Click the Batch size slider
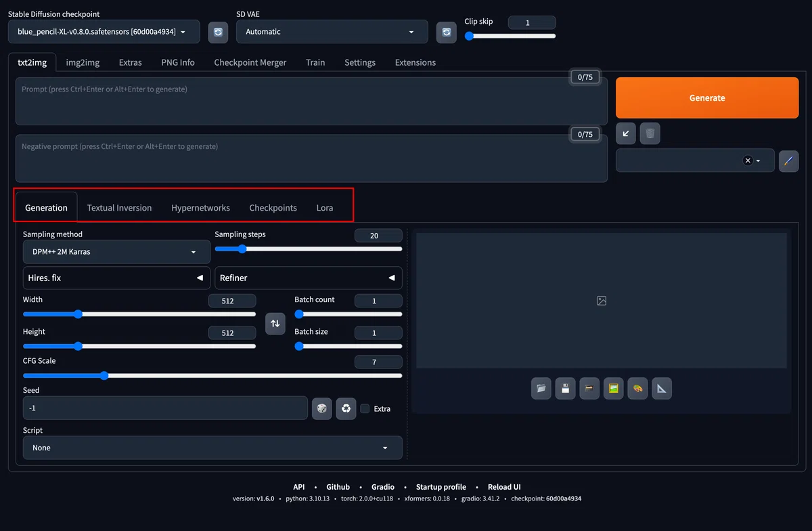Viewport: 812px width, 531px height. tap(348, 346)
